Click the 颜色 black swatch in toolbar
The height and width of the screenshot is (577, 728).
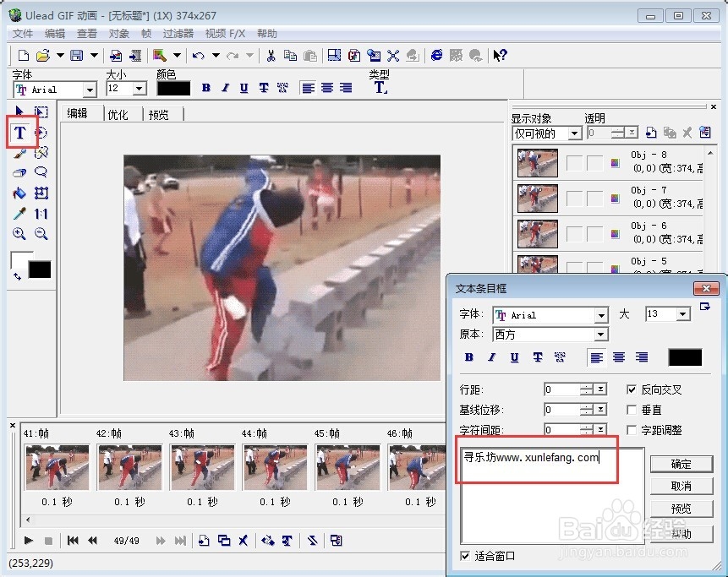tap(173, 88)
